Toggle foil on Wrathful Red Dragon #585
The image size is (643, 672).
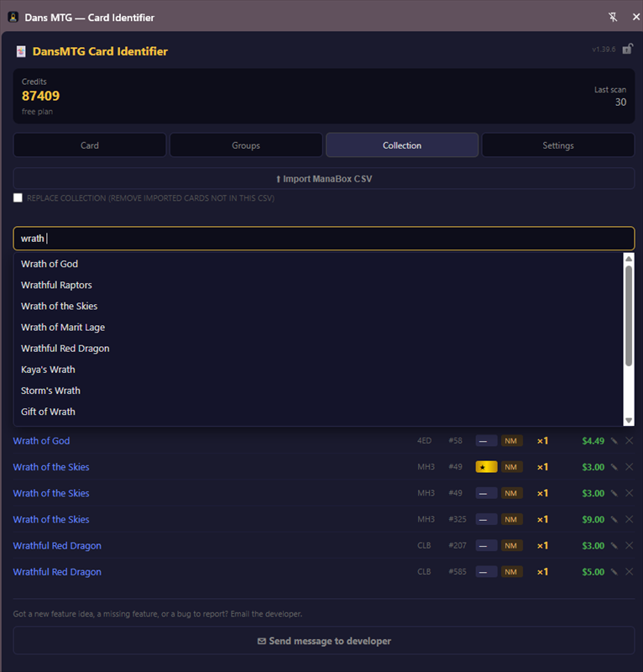coord(486,572)
